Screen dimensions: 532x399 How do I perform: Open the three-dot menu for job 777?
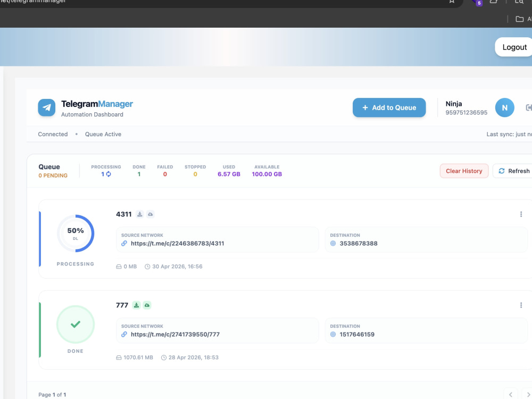pyautogui.click(x=521, y=305)
